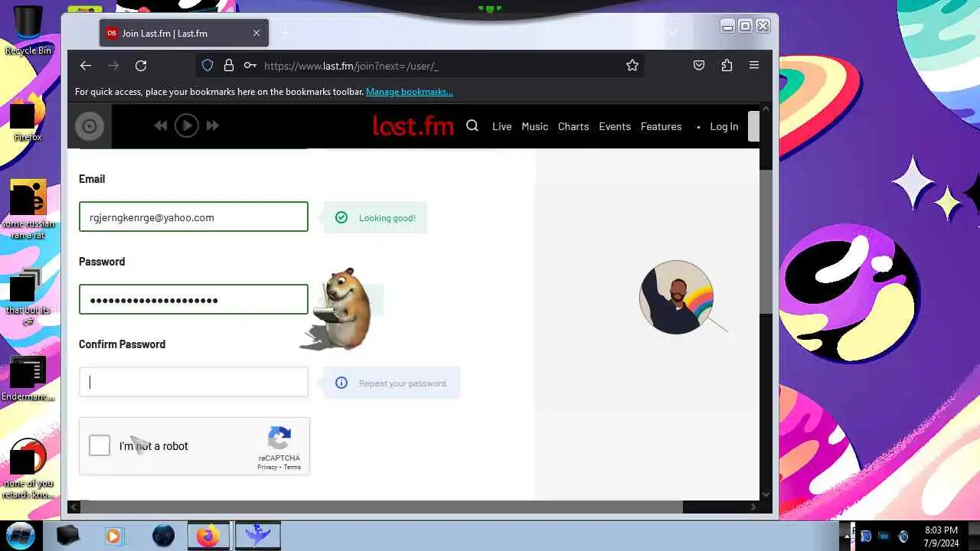Click the Repeat your password hint
The image size is (980, 551).
[x=392, y=383]
